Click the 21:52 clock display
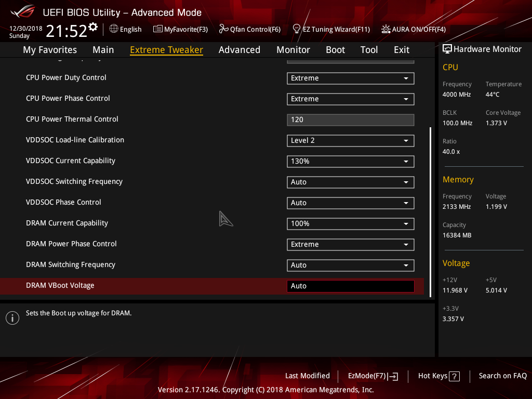This screenshot has width=532, height=399. coord(66,31)
